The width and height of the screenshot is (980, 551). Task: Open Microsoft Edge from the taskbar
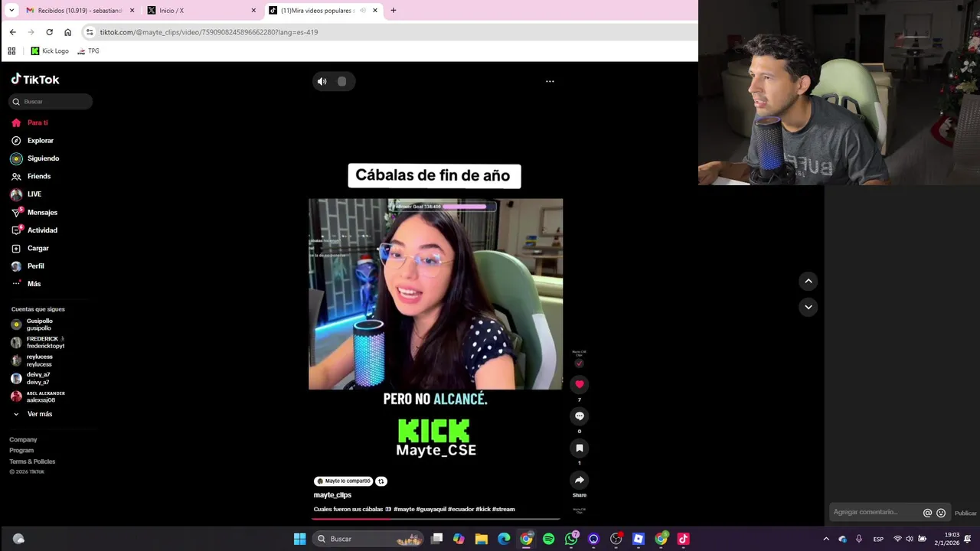504,539
